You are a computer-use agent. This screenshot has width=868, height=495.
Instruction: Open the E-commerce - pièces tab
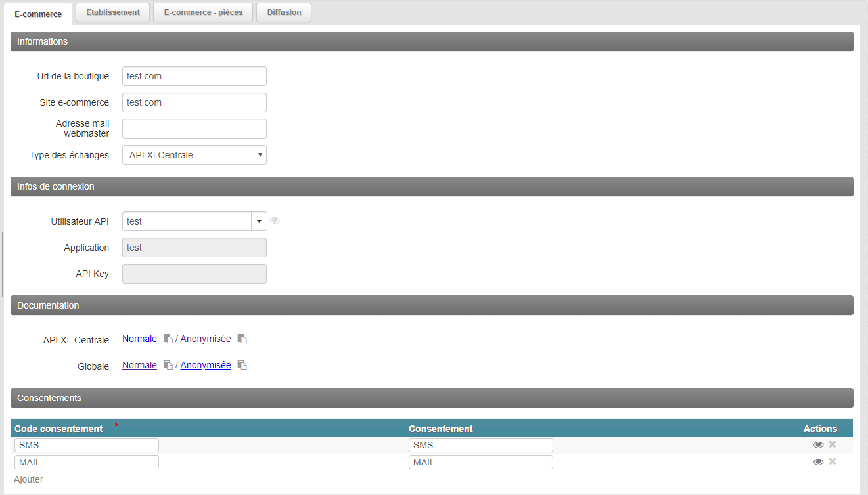click(x=203, y=12)
